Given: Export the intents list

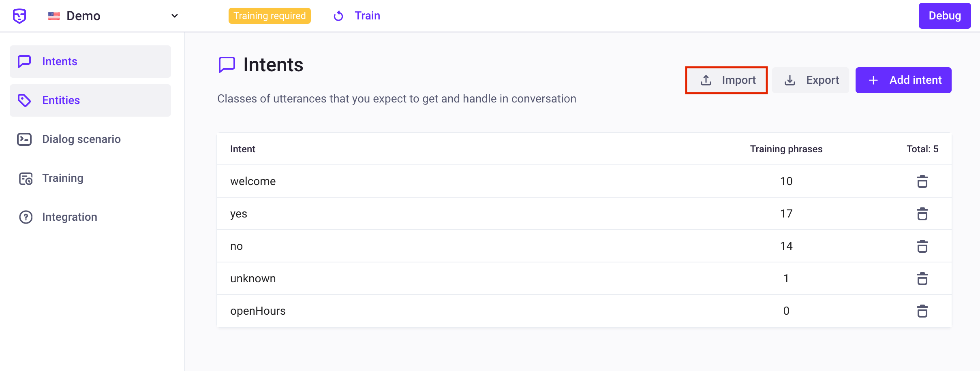Looking at the screenshot, I should click(x=811, y=80).
